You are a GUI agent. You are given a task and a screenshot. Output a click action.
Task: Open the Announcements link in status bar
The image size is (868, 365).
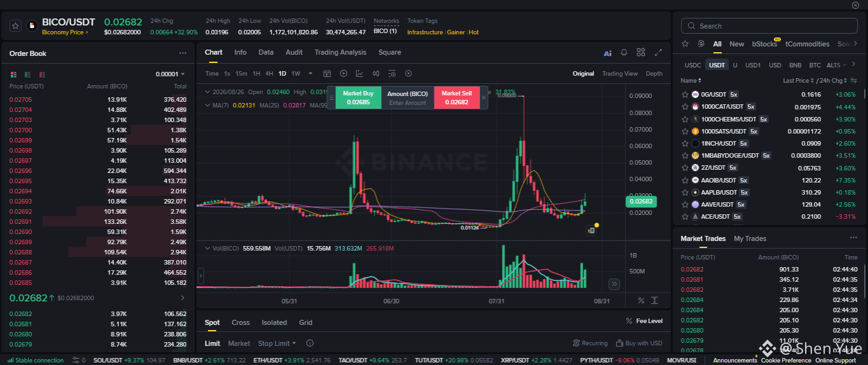tap(734, 361)
